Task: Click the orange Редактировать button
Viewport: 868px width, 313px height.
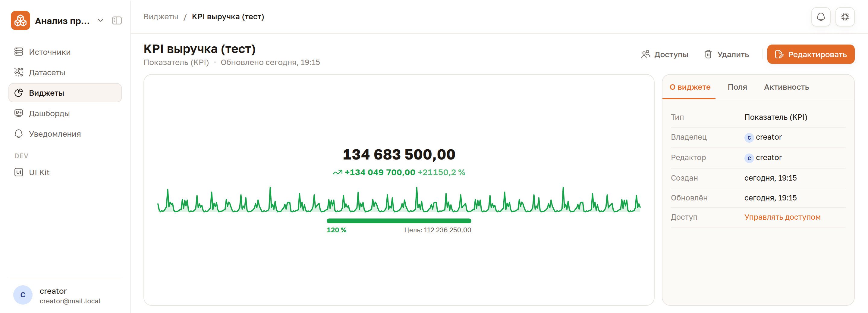Action: click(x=810, y=54)
